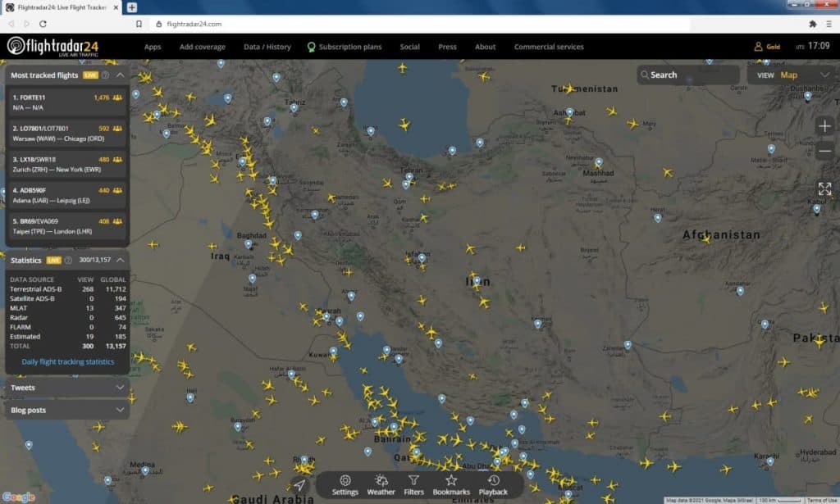The width and height of the screenshot is (840, 504).
Task: Click the airport pin near Medina
Action: [x=145, y=471]
